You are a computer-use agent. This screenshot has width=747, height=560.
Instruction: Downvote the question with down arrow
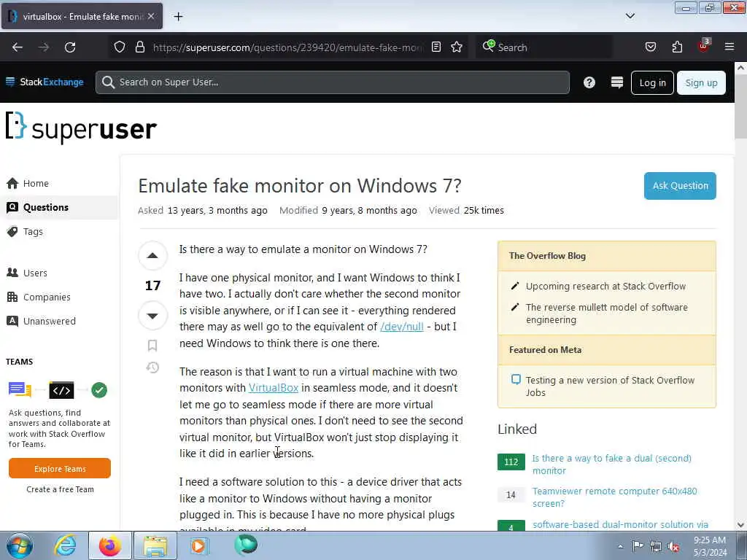pyautogui.click(x=152, y=315)
